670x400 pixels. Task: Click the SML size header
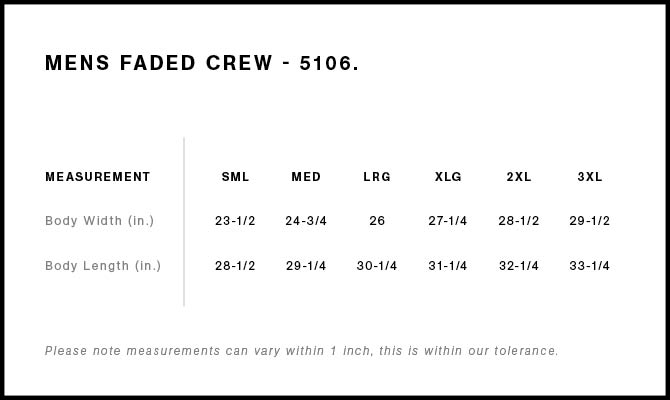click(x=235, y=177)
